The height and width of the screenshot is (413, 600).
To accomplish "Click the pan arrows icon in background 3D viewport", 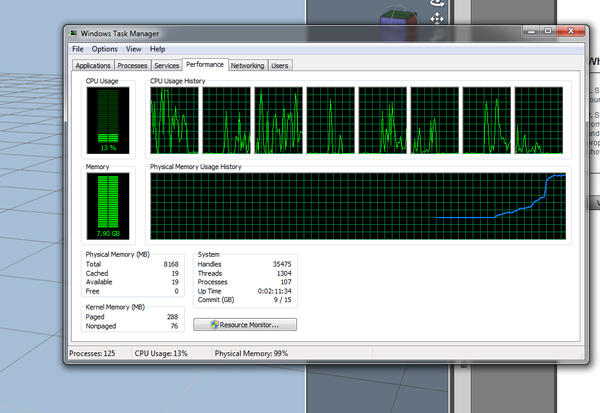I will (x=437, y=18).
